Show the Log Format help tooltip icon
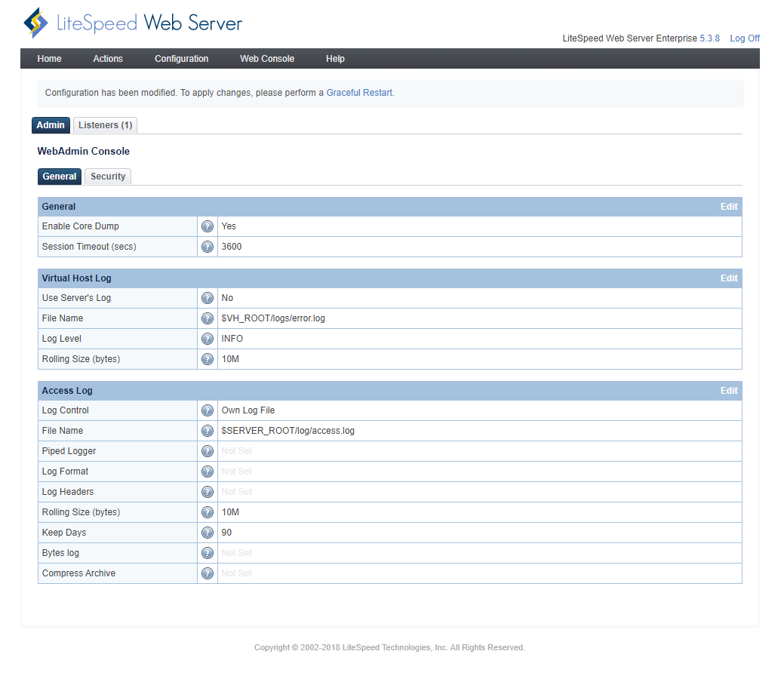Screen dimensions: 784x685 [x=208, y=472]
